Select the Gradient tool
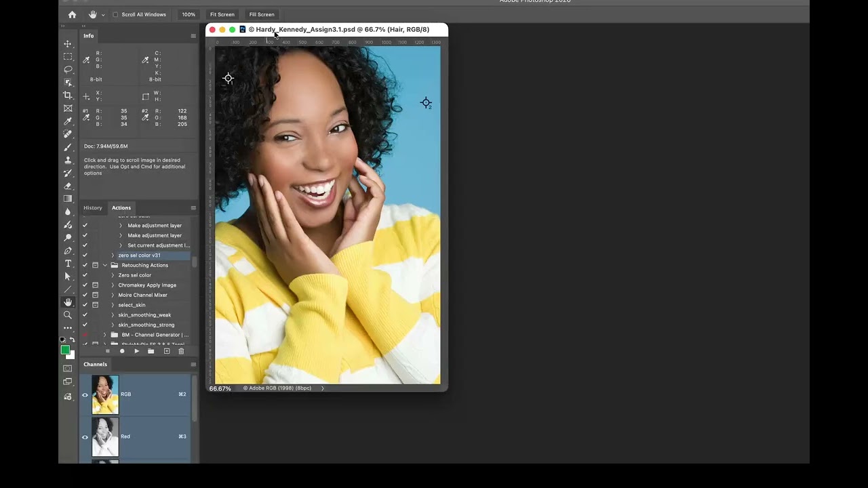868x488 pixels. pyautogui.click(x=68, y=199)
